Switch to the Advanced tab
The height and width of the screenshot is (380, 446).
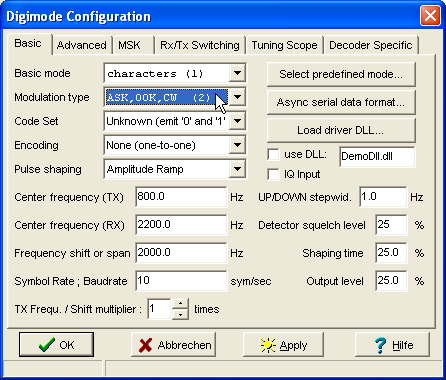[82, 45]
